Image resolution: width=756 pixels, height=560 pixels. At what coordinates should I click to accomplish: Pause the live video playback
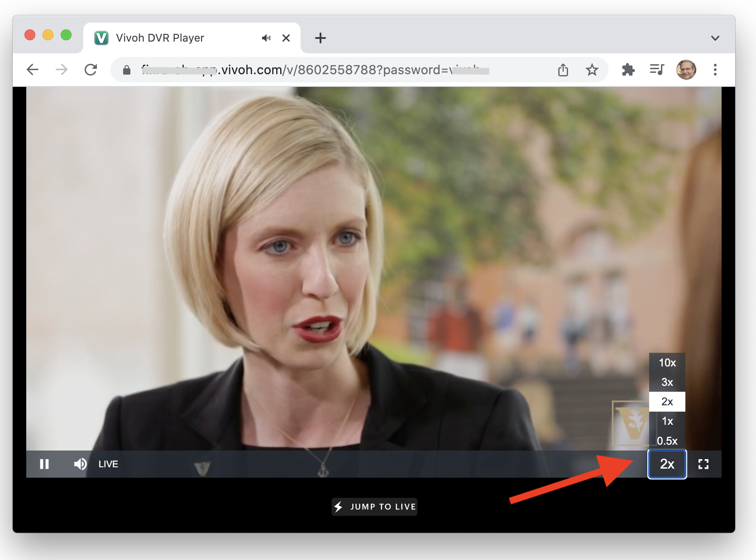[44, 464]
